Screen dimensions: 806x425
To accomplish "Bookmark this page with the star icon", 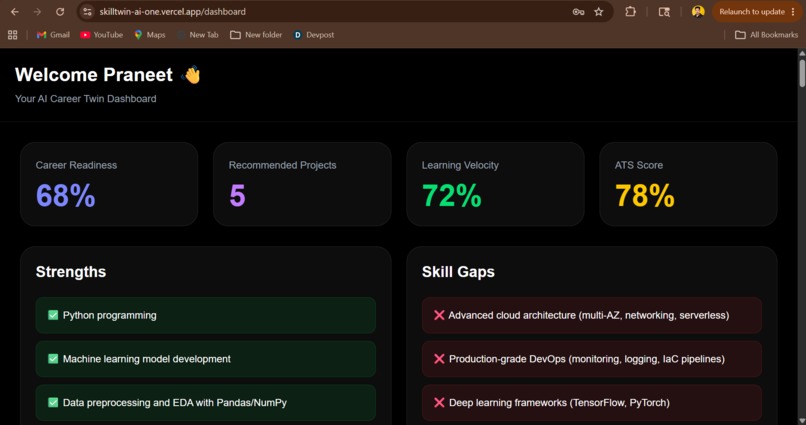I will point(599,12).
